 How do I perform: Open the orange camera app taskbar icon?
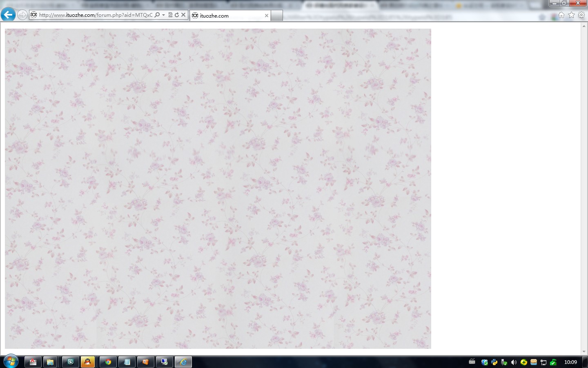pos(145,362)
